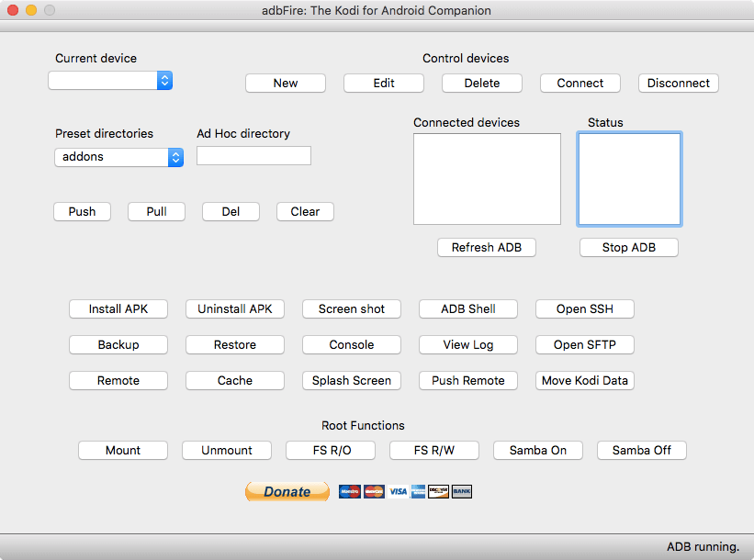This screenshot has height=560, width=754.
Task: Change the Splash Screen
Action: click(352, 381)
